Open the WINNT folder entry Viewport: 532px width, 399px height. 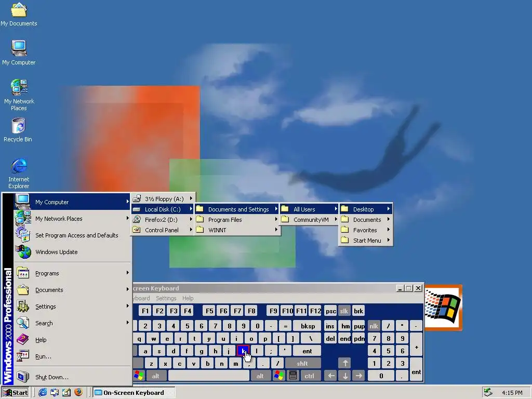click(237, 230)
